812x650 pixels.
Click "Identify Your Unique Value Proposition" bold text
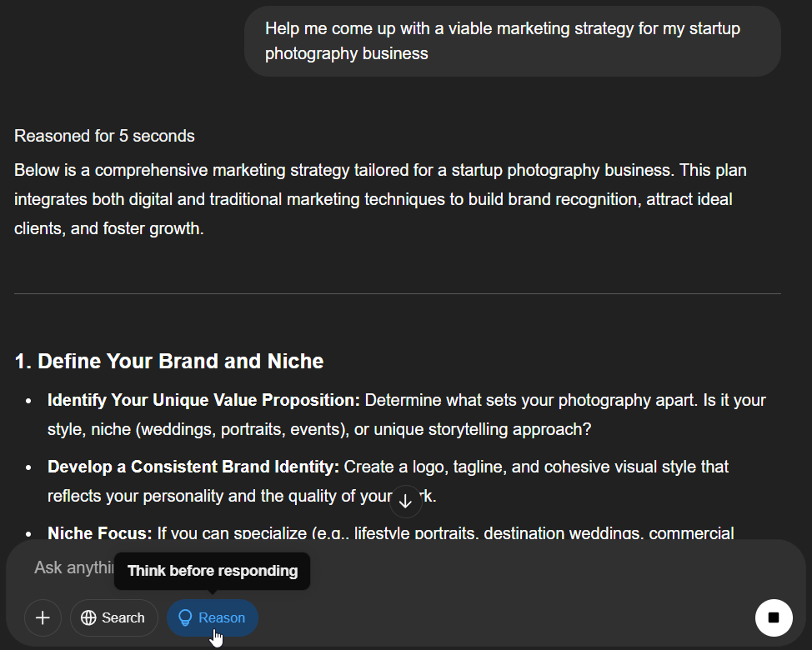click(203, 400)
